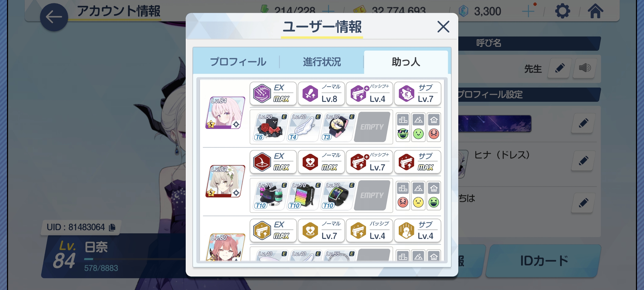Image resolution: width=644 pixels, height=290 pixels.
Task: Tap the Lv.83 blonde student thumbnail
Action: point(225,181)
